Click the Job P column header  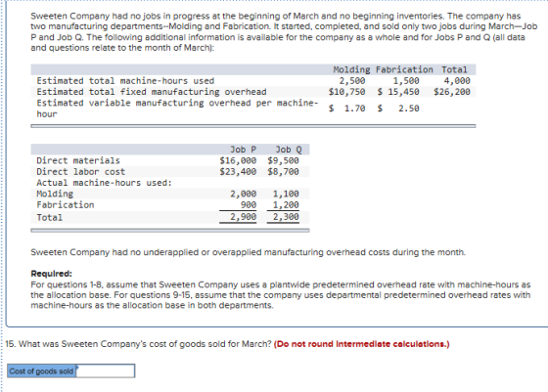click(244, 150)
